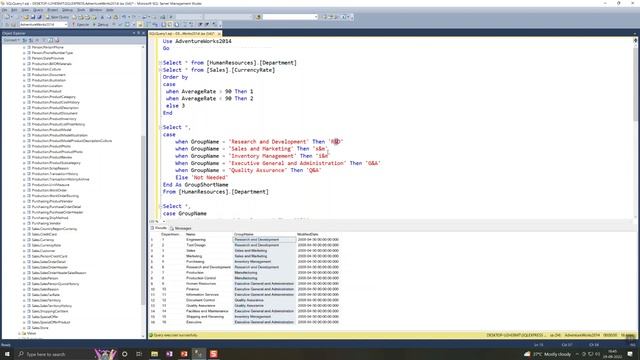This screenshot has width=640, height=360.
Task: Expand the Sales.Customer table node
Action: 24,251
